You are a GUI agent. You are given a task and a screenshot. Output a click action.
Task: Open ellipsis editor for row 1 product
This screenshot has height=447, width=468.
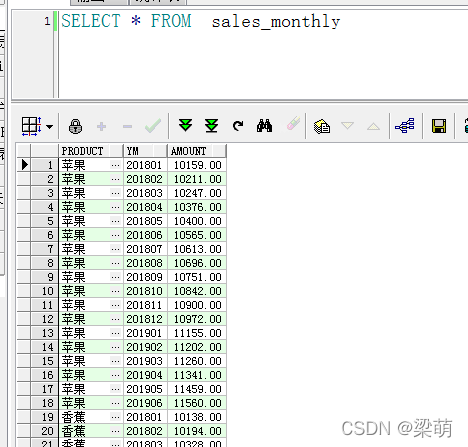[115, 165]
